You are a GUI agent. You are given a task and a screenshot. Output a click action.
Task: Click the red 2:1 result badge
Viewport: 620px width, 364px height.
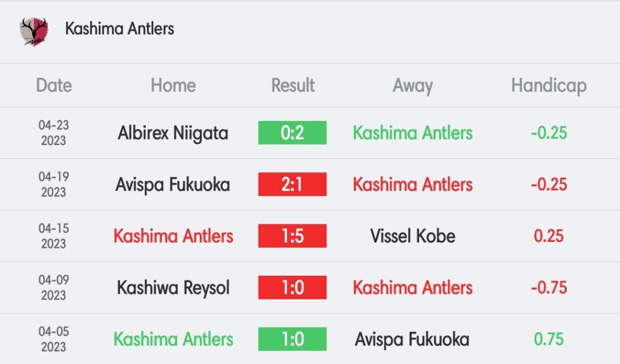(292, 184)
